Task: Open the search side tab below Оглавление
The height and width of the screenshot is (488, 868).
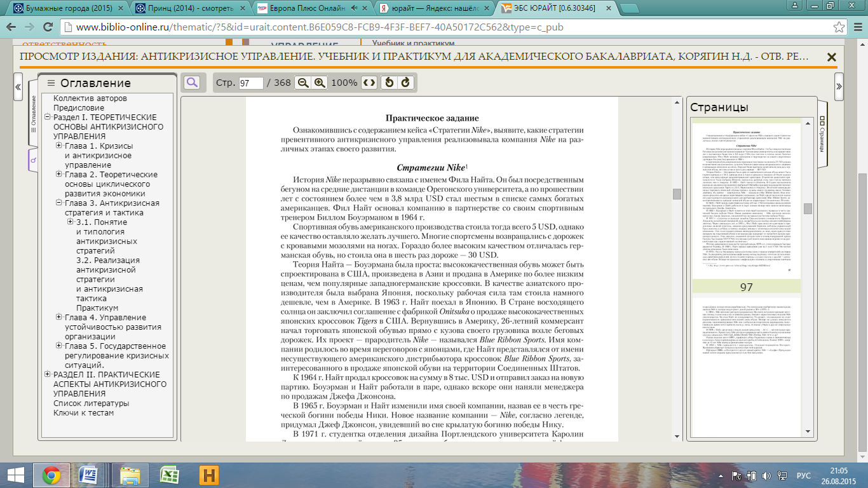Action: [33, 160]
